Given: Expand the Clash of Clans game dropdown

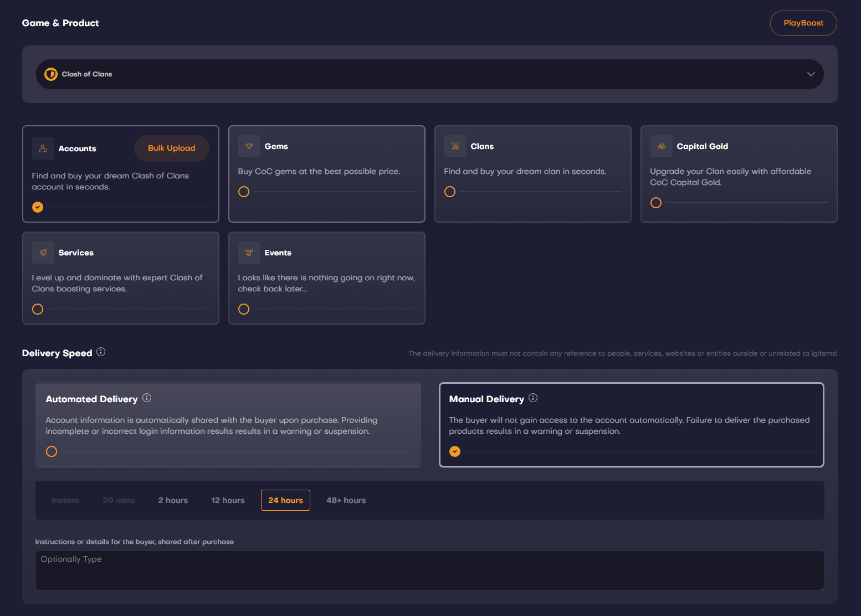Looking at the screenshot, I should (x=429, y=74).
